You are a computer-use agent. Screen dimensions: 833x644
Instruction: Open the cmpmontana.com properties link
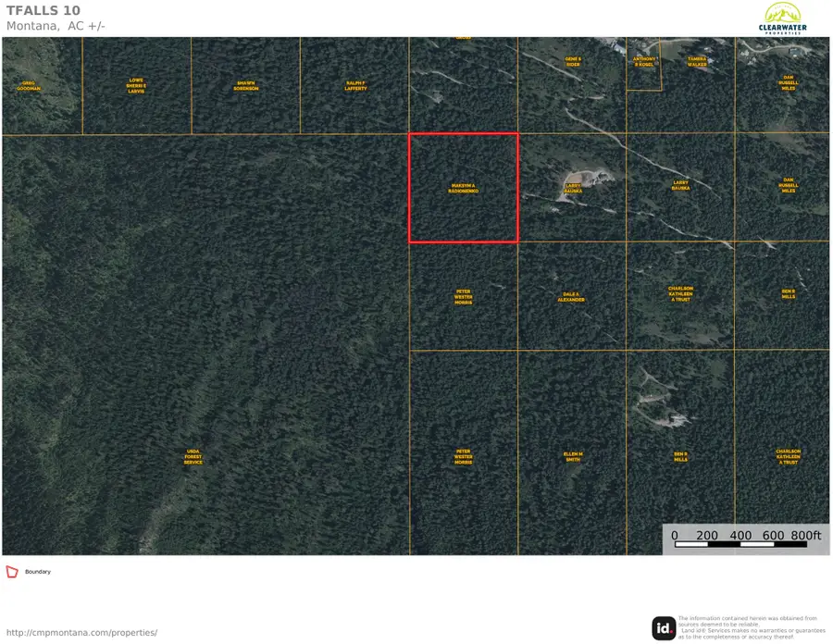(x=81, y=633)
